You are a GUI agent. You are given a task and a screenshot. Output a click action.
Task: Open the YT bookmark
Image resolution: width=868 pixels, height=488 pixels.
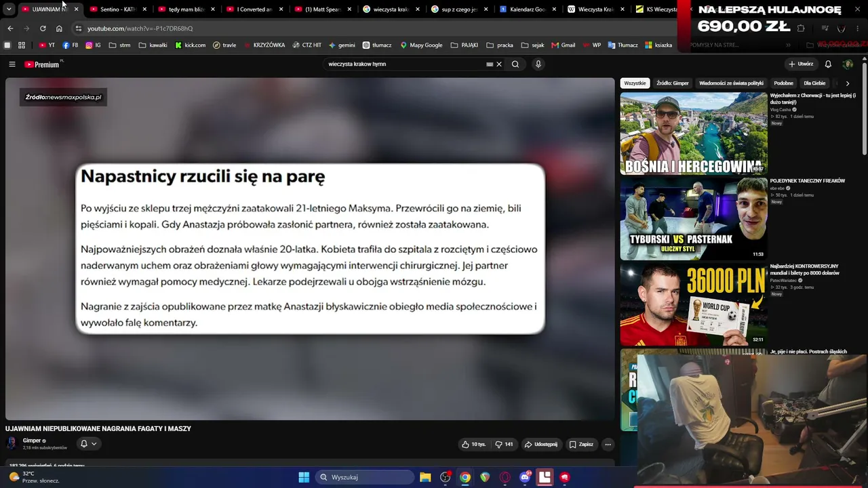point(47,45)
